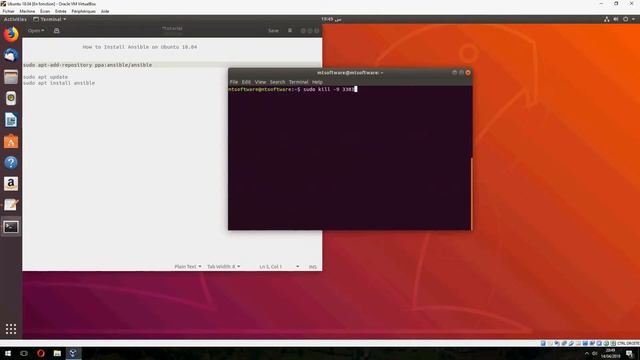Open Périphériques menu in VirtualBox
The image size is (640, 360).
click(83, 11)
